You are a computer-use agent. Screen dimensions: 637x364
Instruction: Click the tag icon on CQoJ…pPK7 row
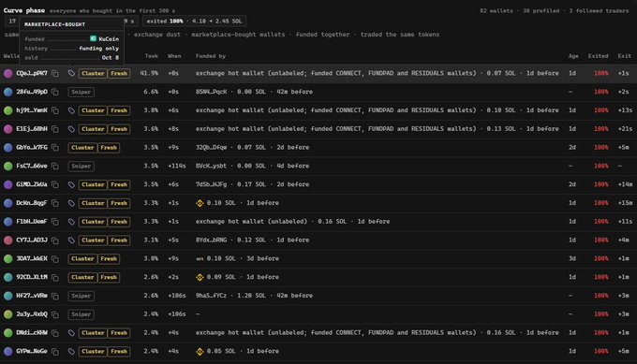coord(71,73)
